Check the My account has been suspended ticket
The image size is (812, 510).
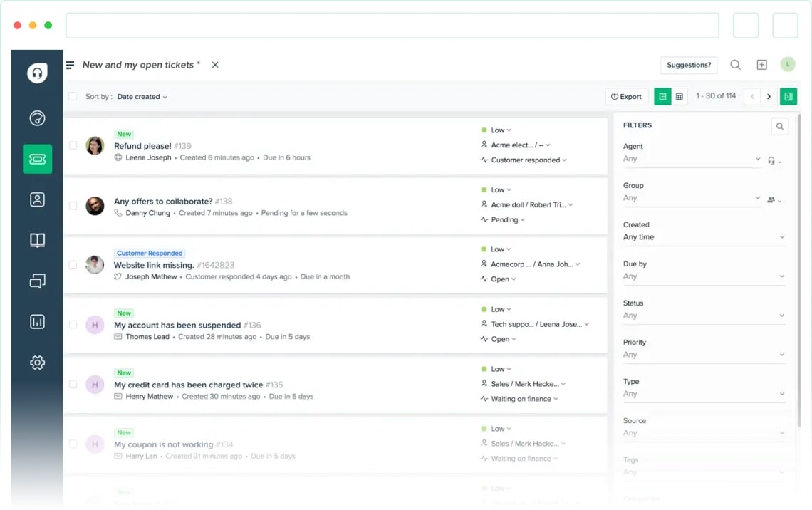(x=73, y=324)
